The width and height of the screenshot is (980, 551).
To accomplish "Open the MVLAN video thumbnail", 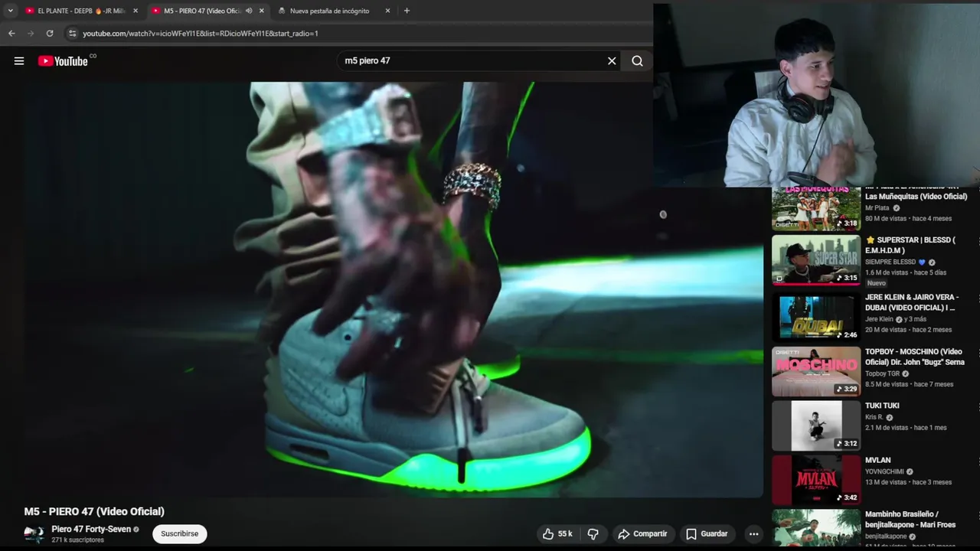I will pyautogui.click(x=816, y=480).
